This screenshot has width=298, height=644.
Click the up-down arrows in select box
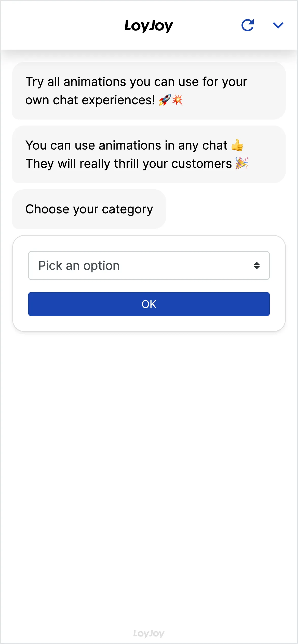256,266
